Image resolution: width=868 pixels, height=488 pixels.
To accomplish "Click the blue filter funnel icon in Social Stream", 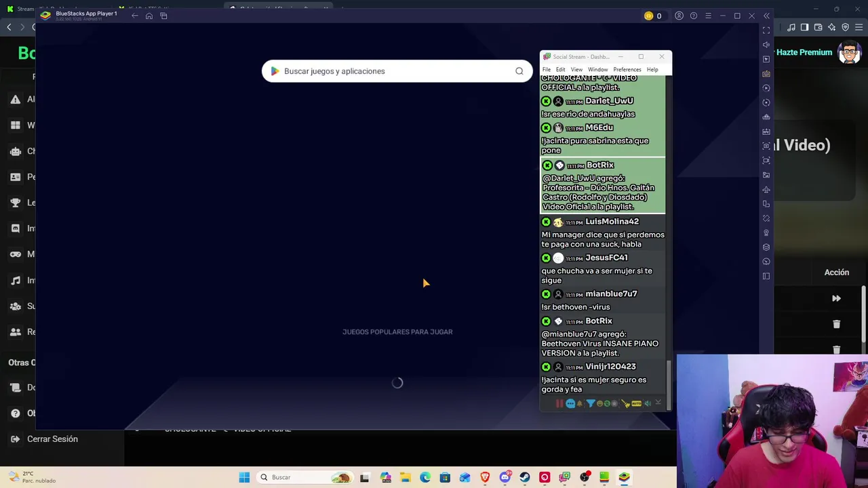I will click(x=590, y=404).
